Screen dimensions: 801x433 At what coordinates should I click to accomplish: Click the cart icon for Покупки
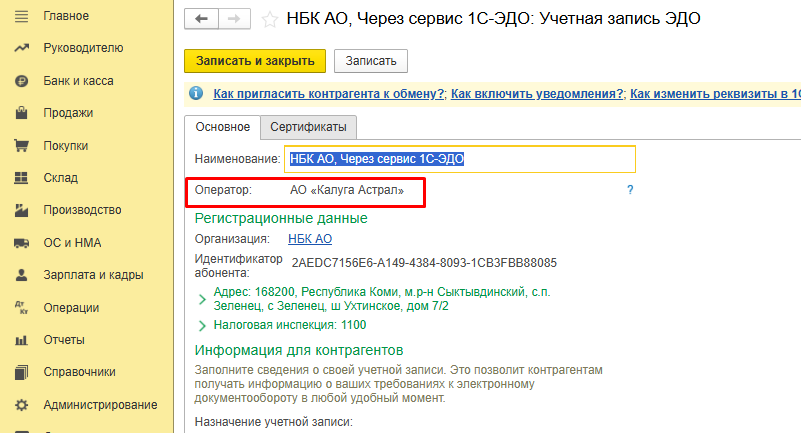21,146
